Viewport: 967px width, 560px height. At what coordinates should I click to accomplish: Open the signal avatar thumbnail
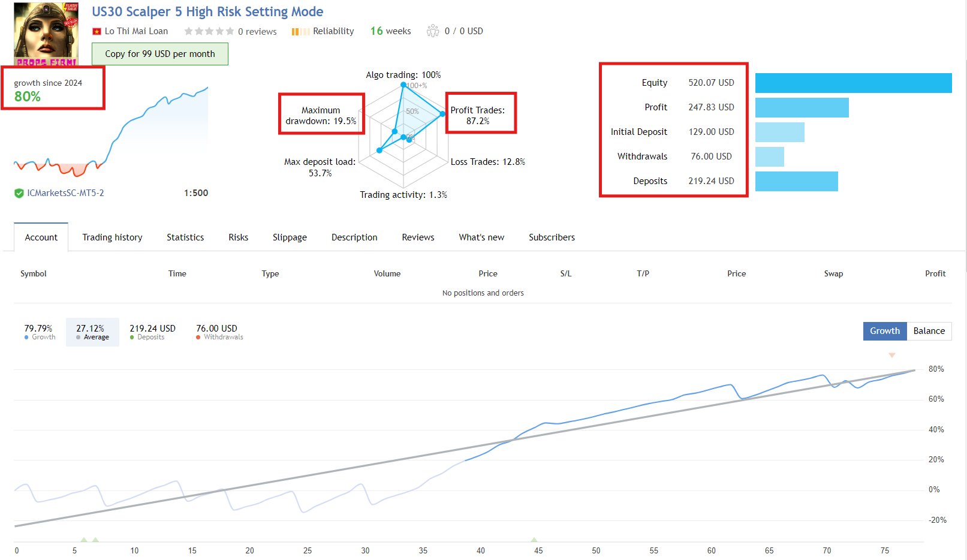46,34
